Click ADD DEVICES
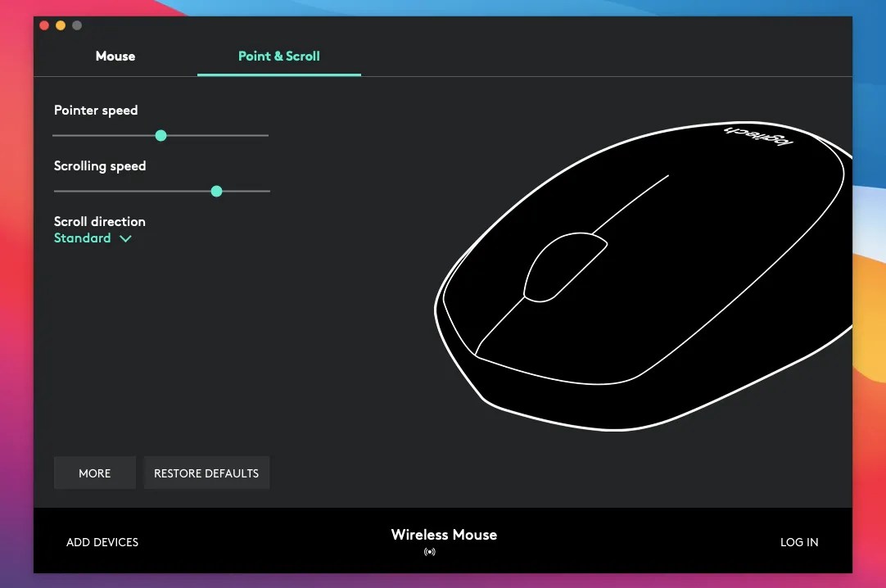 click(102, 542)
